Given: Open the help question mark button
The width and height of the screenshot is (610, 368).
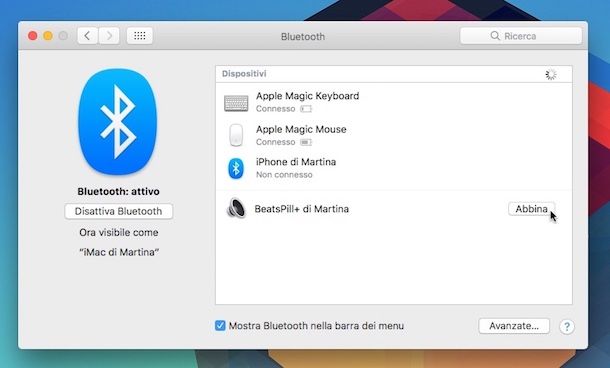Looking at the screenshot, I should click(x=567, y=326).
